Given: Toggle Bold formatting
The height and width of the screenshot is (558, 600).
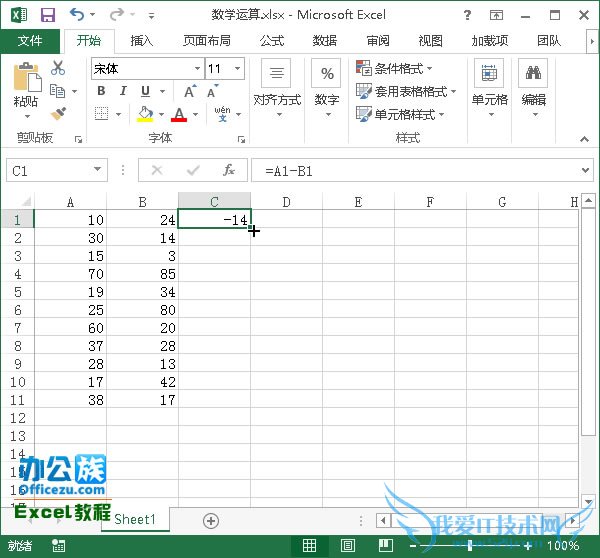Looking at the screenshot, I should coord(101,91).
